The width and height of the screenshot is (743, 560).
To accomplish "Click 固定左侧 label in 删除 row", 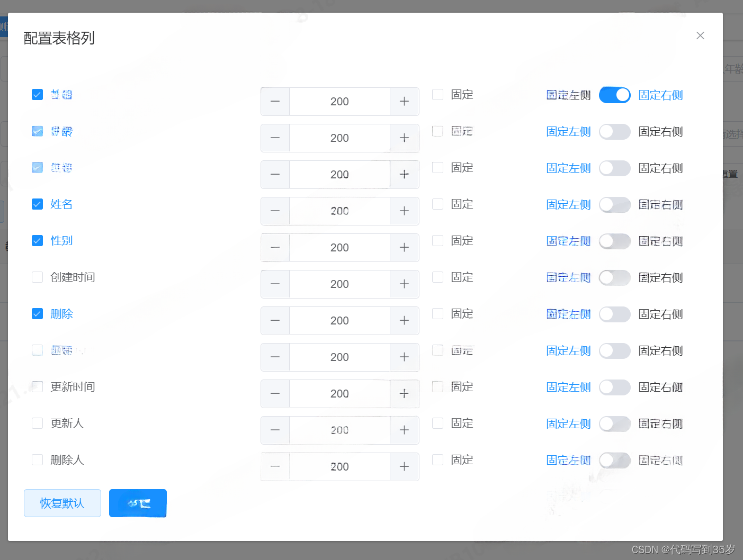I will 569,314.
